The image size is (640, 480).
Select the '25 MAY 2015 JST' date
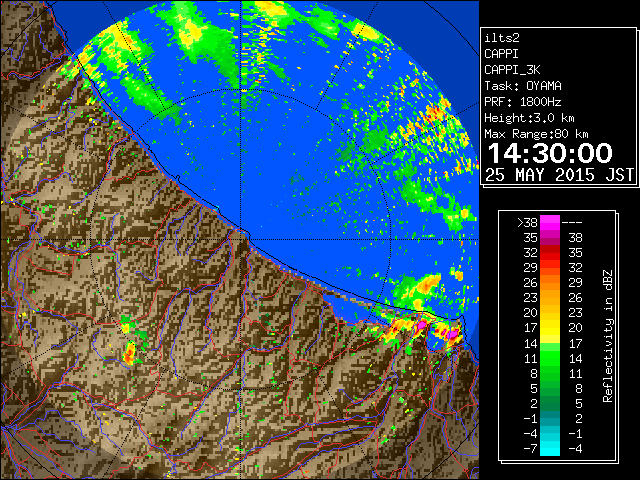(559, 175)
